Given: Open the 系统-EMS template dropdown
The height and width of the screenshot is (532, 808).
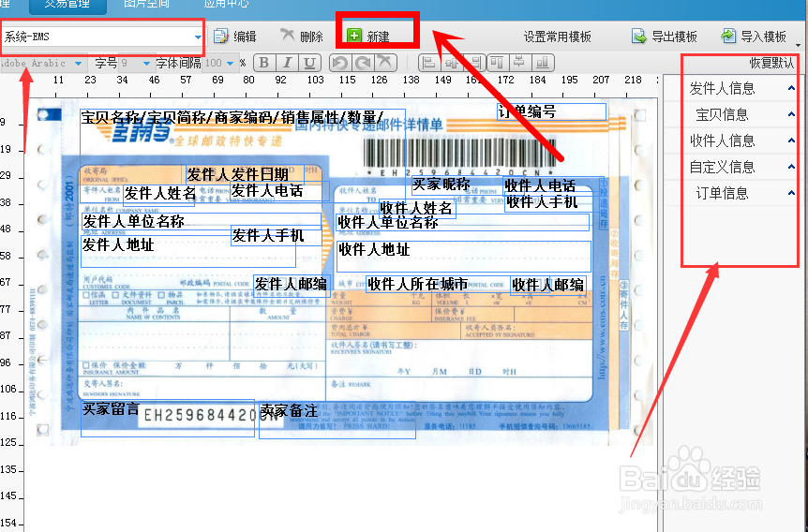Looking at the screenshot, I should pyautogui.click(x=198, y=37).
